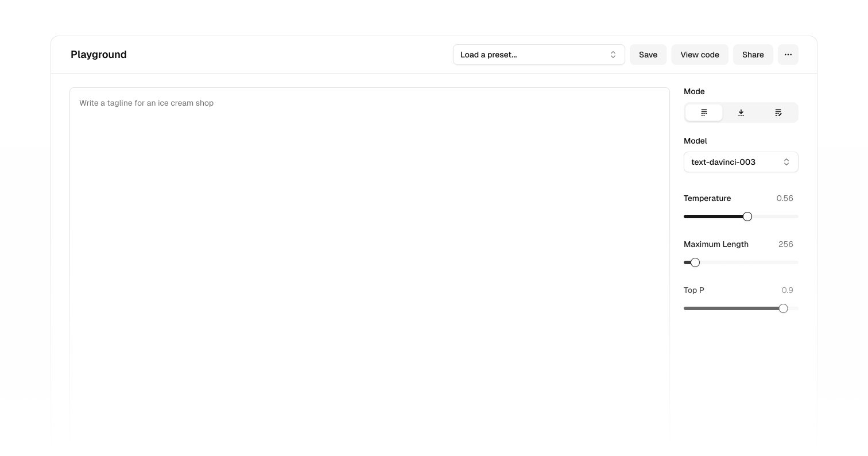The height and width of the screenshot is (456, 868).
Task: Click the Temperature slider handle
Action: point(747,217)
